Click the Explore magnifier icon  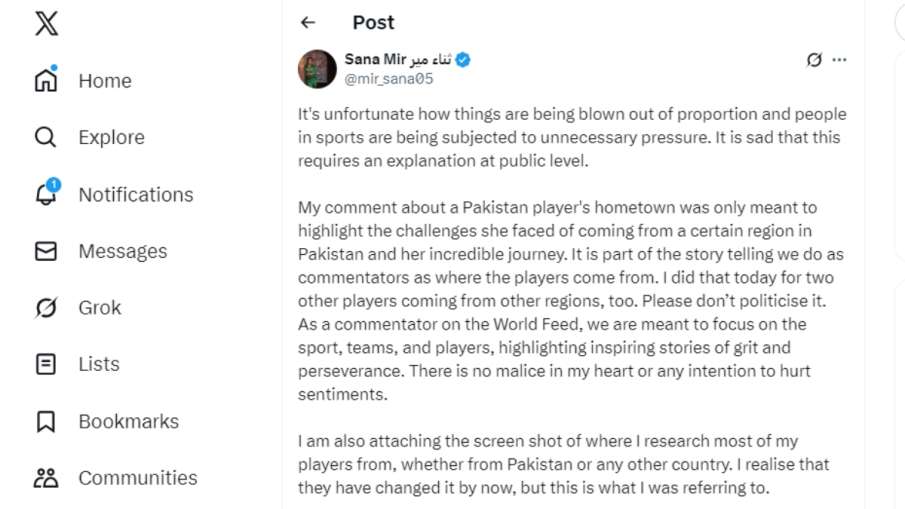tap(46, 137)
